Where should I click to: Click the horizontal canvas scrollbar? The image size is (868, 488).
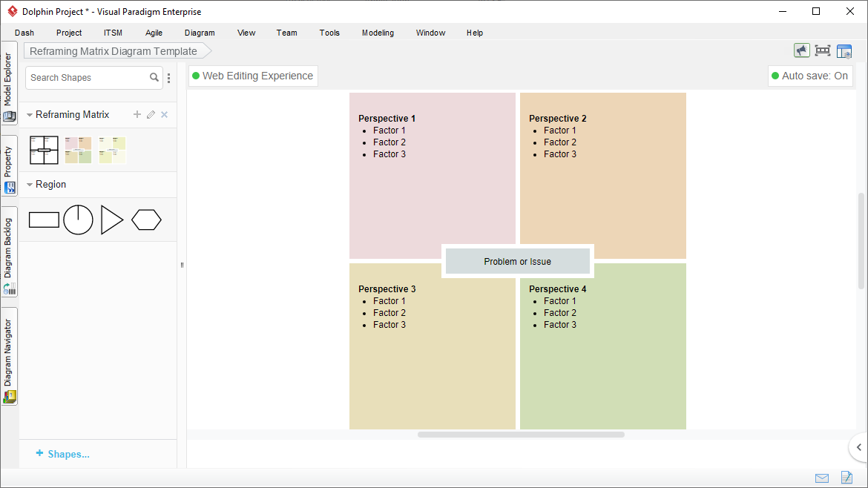pos(521,435)
